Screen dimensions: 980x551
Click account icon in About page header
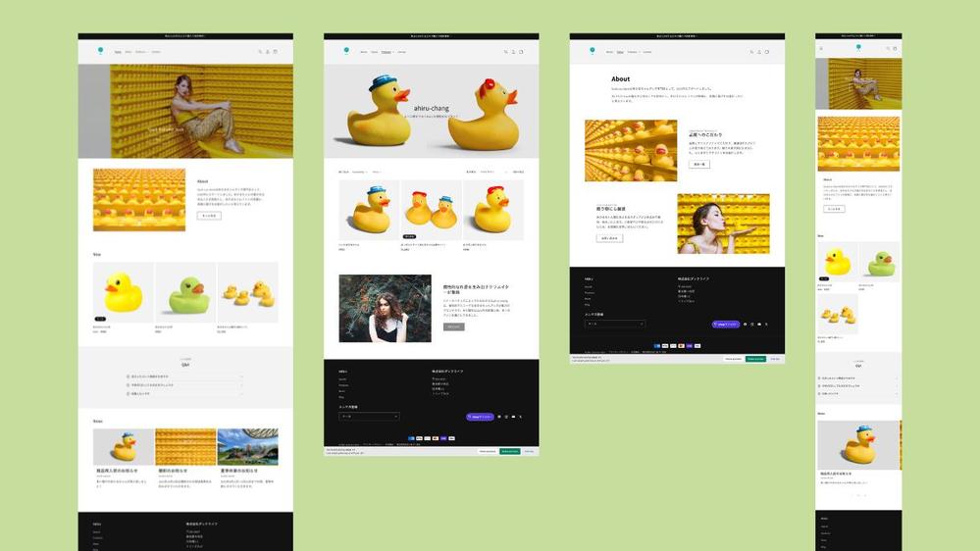pyautogui.click(x=759, y=52)
